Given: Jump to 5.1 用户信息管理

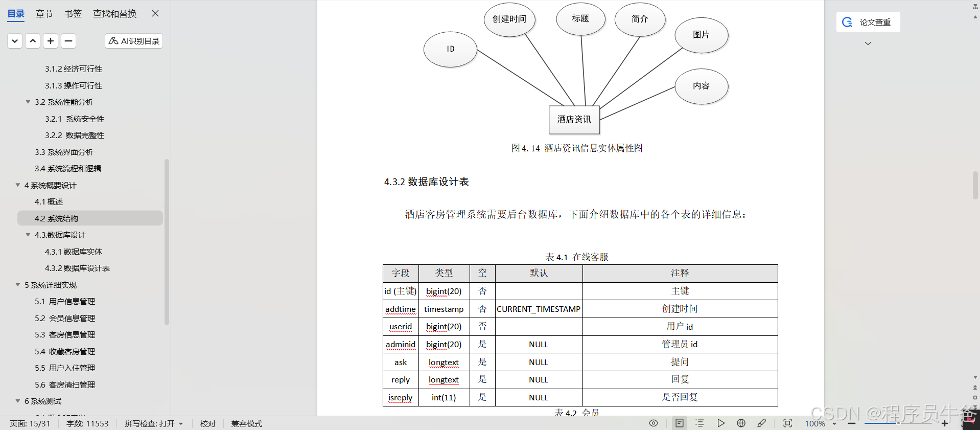Looking at the screenshot, I should pyautogui.click(x=65, y=301).
